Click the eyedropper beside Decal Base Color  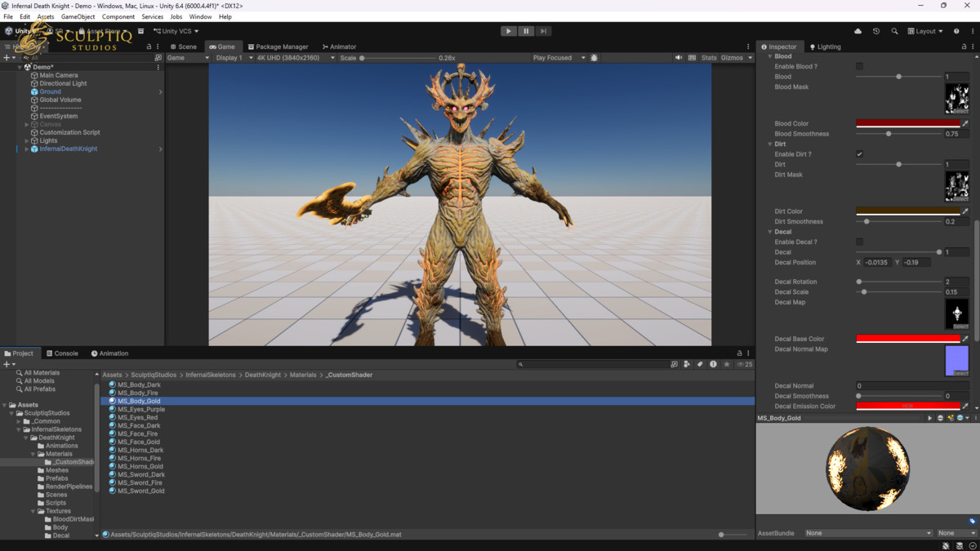click(965, 339)
